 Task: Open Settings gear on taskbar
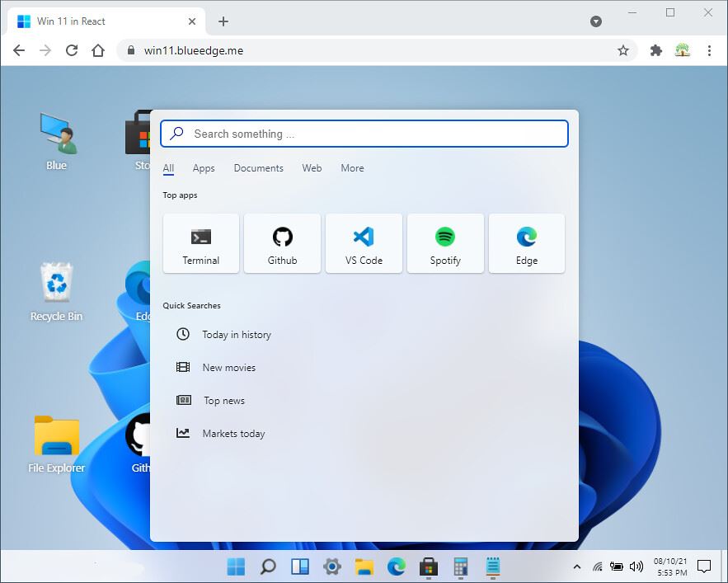(332, 567)
